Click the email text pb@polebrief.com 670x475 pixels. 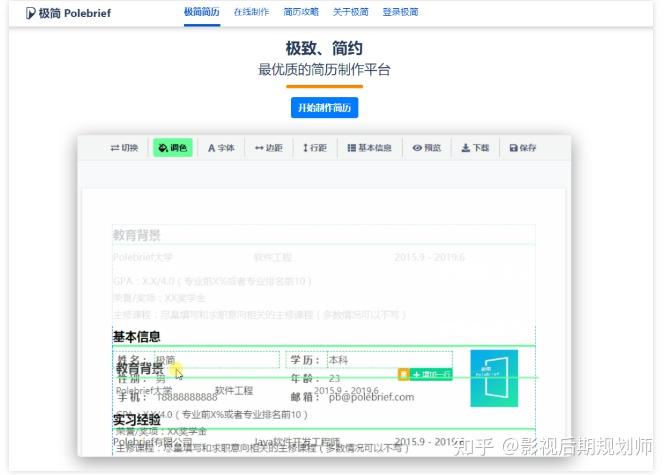(371, 397)
